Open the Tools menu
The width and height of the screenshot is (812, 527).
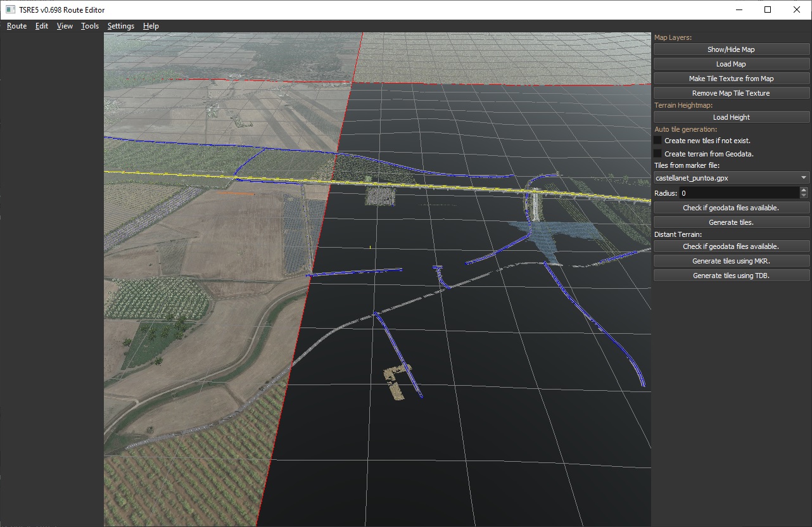click(x=90, y=26)
